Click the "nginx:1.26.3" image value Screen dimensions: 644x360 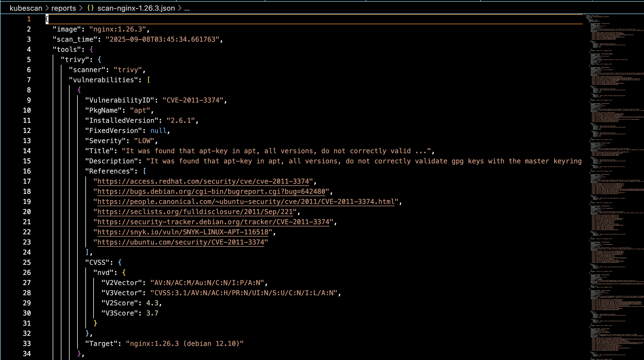point(117,29)
